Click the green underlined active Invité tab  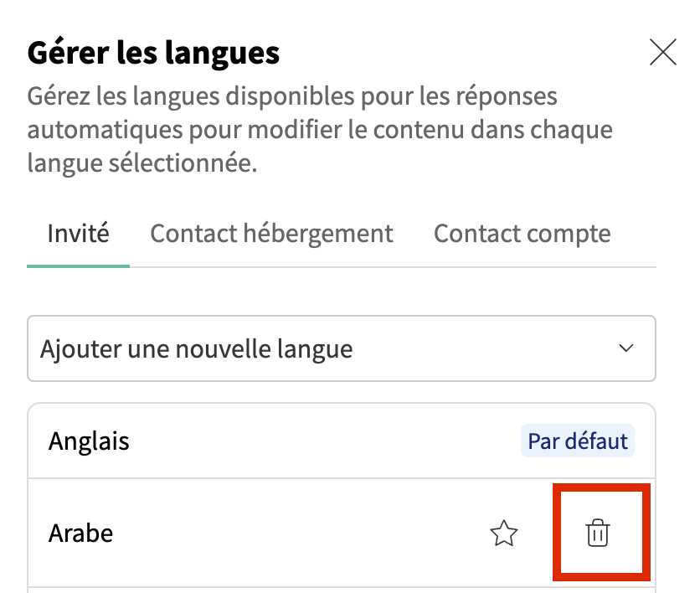pos(79,233)
